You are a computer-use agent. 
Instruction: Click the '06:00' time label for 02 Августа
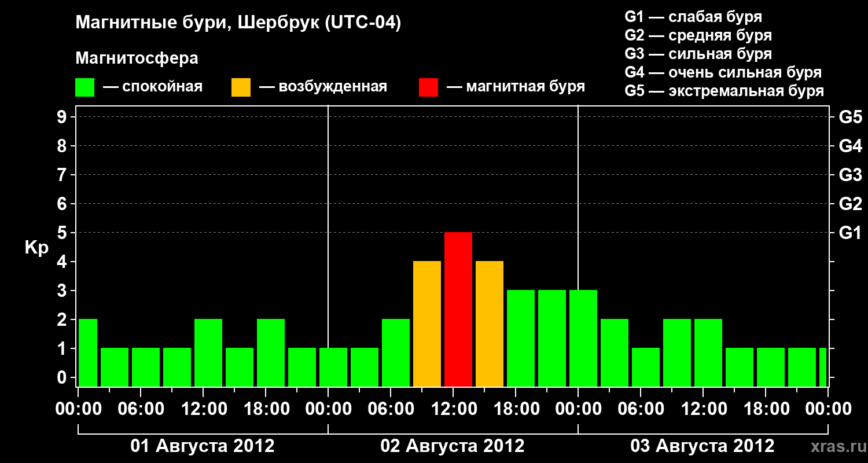(x=391, y=409)
